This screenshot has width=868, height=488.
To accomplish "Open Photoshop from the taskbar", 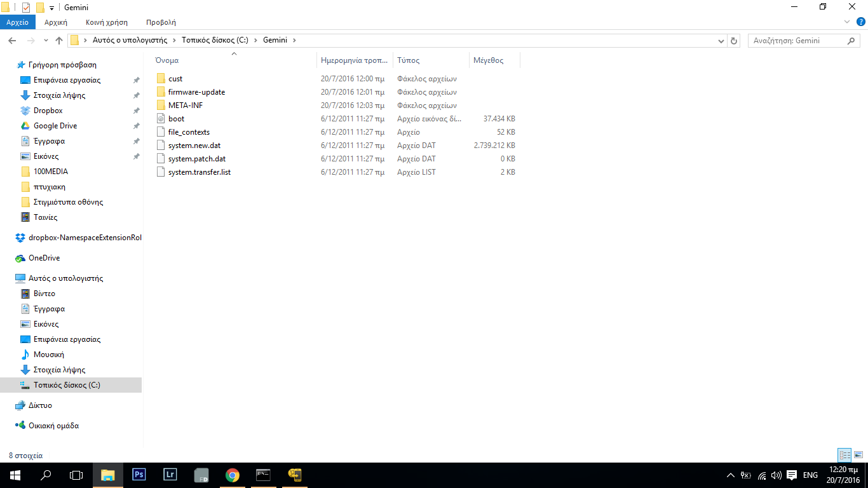I will (x=139, y=475).
